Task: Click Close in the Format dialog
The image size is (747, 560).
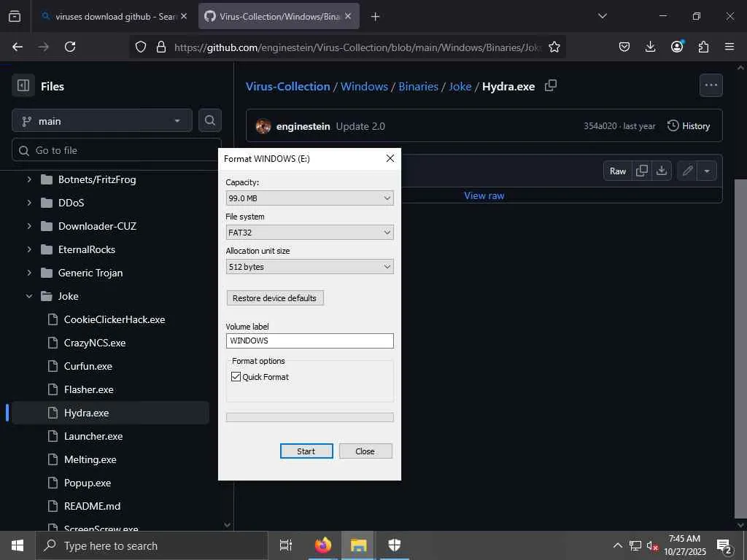Action: [365, 451]
